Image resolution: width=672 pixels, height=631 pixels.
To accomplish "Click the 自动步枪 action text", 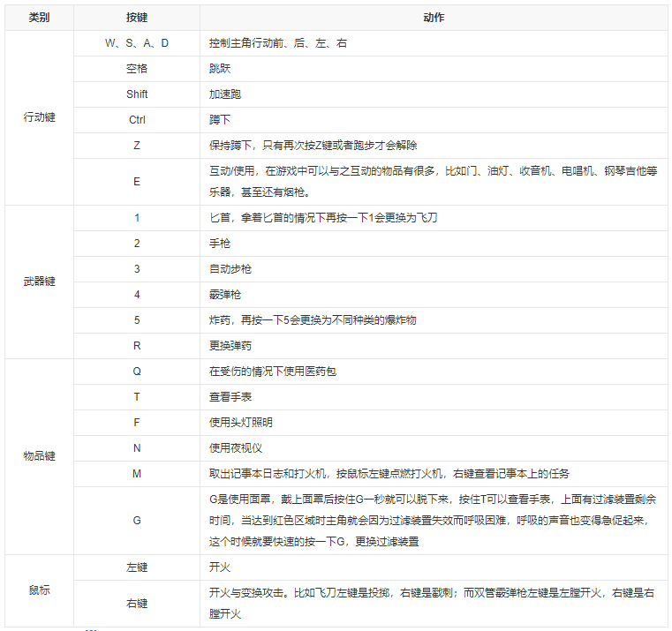I will coord(230,269).
